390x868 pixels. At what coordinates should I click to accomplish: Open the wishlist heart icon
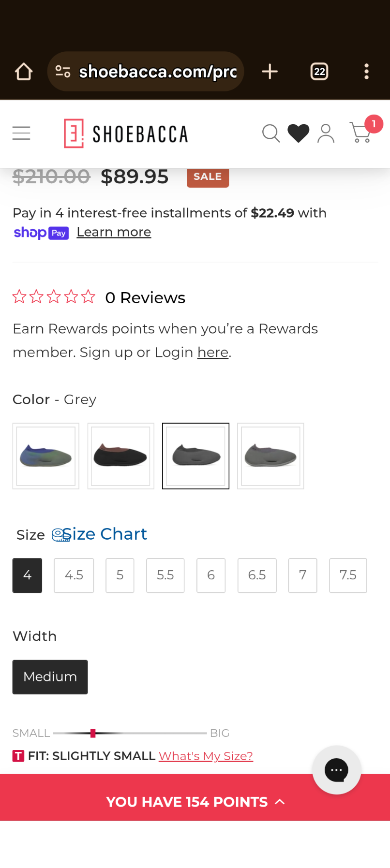coord(298,133)
